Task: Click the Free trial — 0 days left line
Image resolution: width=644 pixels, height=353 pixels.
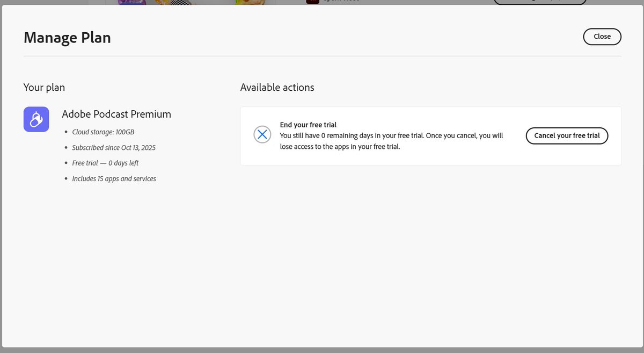Action: click(105, 163)
